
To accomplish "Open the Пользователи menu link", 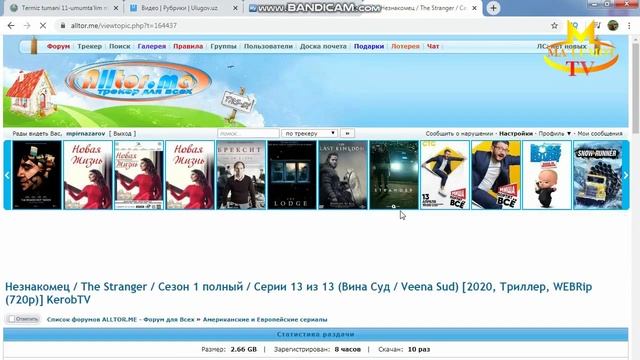I will click(268, 46).
